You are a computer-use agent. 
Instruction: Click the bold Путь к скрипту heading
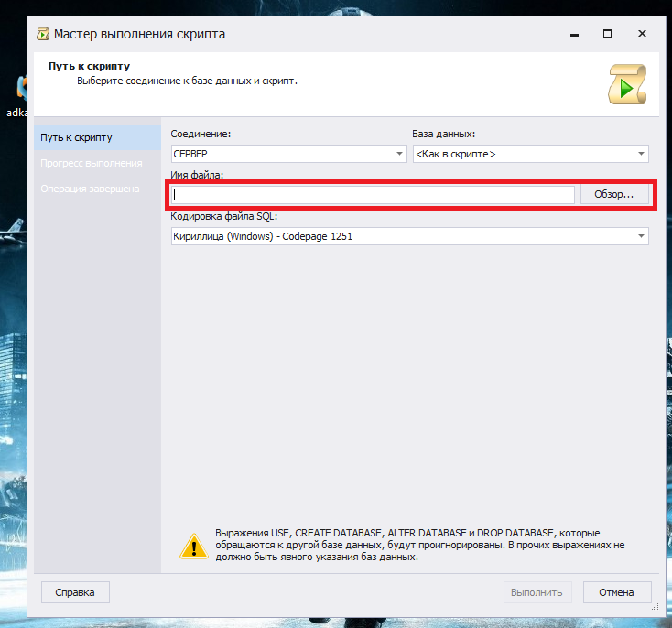point(89,67)
